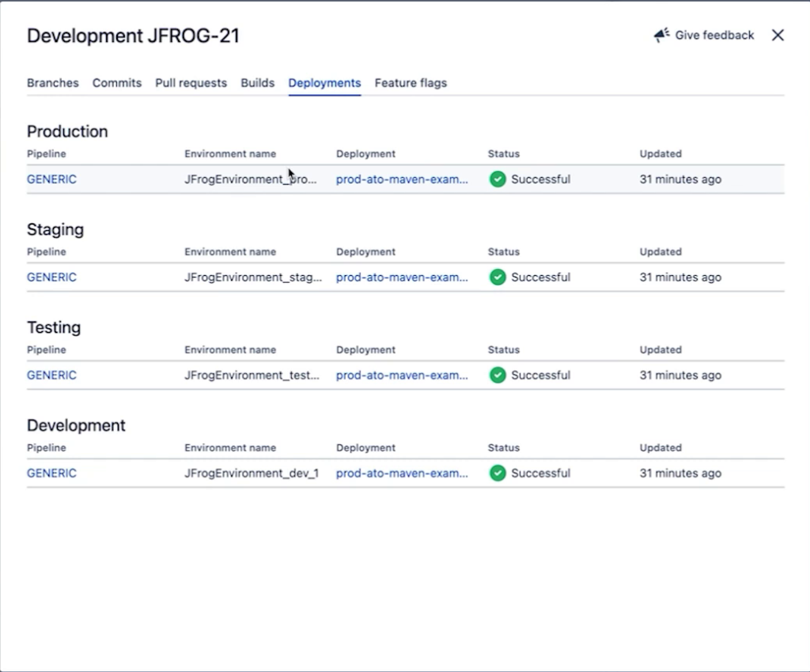Go to the Pull requests tab
The image size is (810, 672).
(x=191, y=83)
